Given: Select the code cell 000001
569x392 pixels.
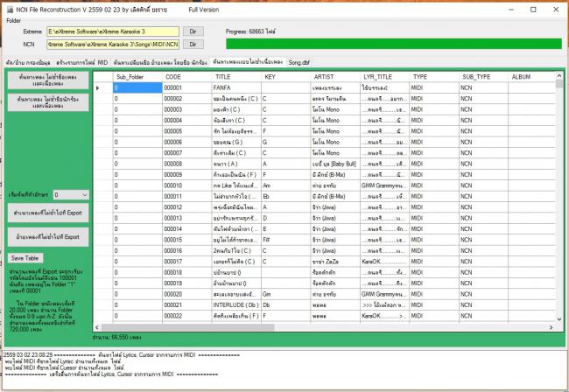Looking at the screenshot, I should (186, 87).
